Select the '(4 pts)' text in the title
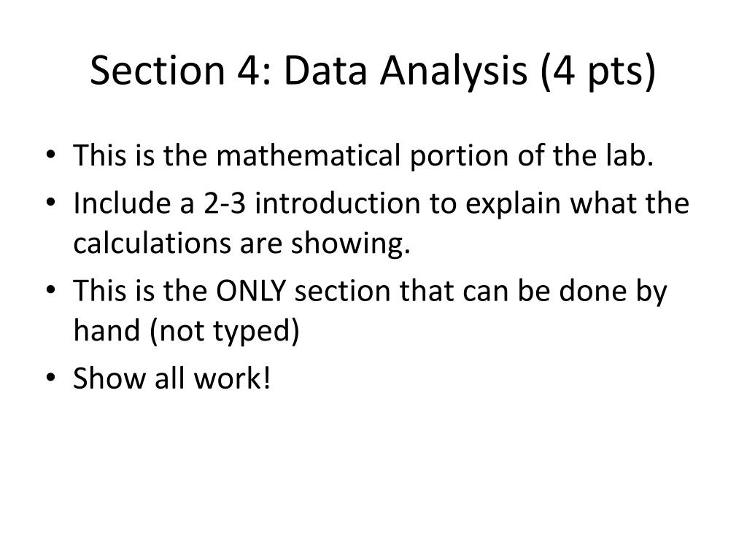Screen dimensions: 747x560 598,71
